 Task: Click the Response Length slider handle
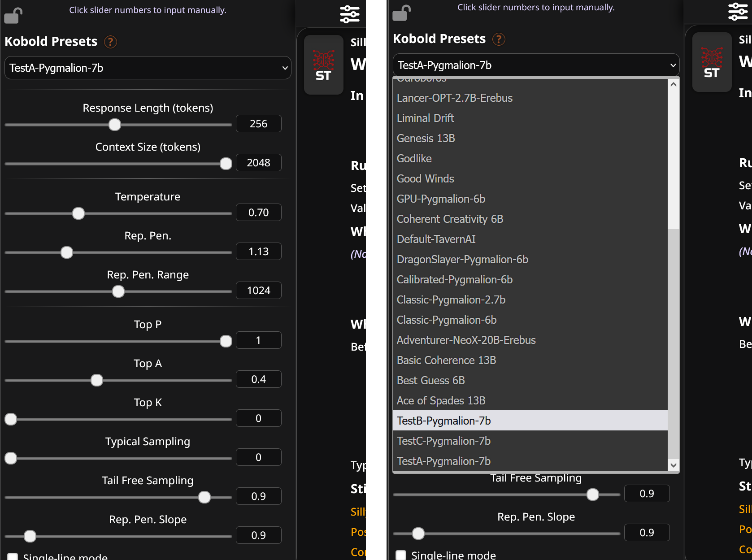click(x=115, y=125)
